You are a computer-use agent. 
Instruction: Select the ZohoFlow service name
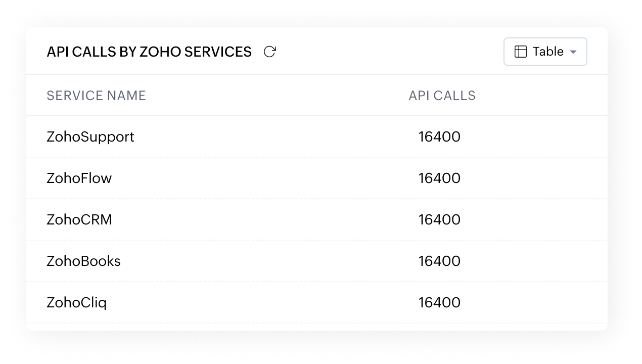(x=79, y=178)
